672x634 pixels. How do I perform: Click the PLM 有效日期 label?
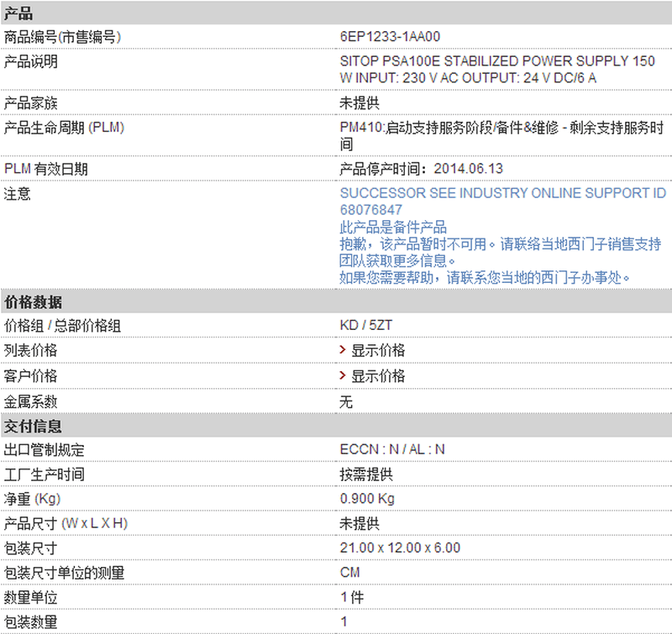tap(46, 170)
